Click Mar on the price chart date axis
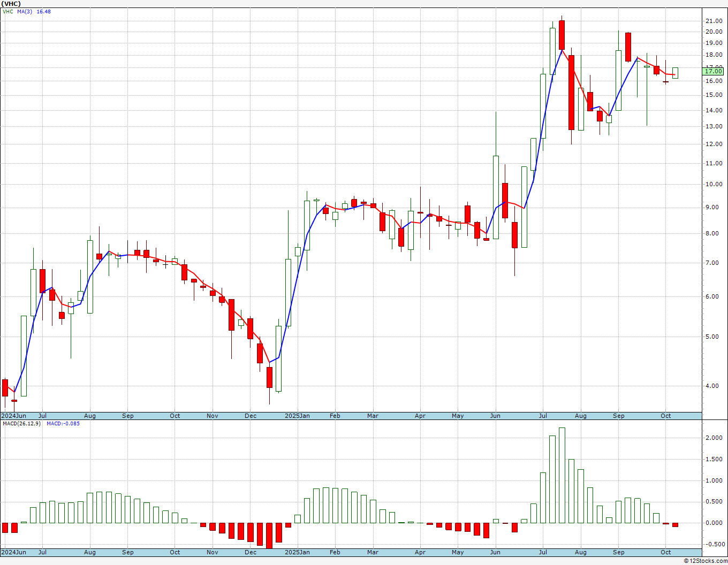Image resolution: width=728 pixels, height=565 pixels. 373,416
